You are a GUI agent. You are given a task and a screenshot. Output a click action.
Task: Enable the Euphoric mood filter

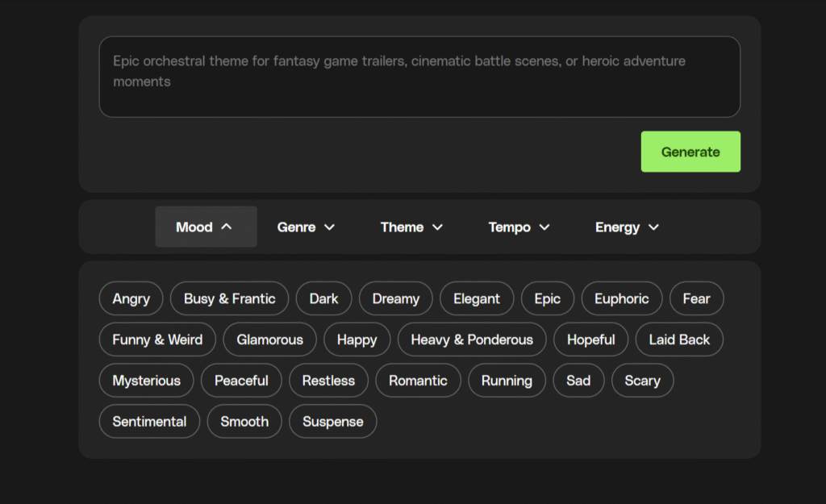tap(621, 298)
